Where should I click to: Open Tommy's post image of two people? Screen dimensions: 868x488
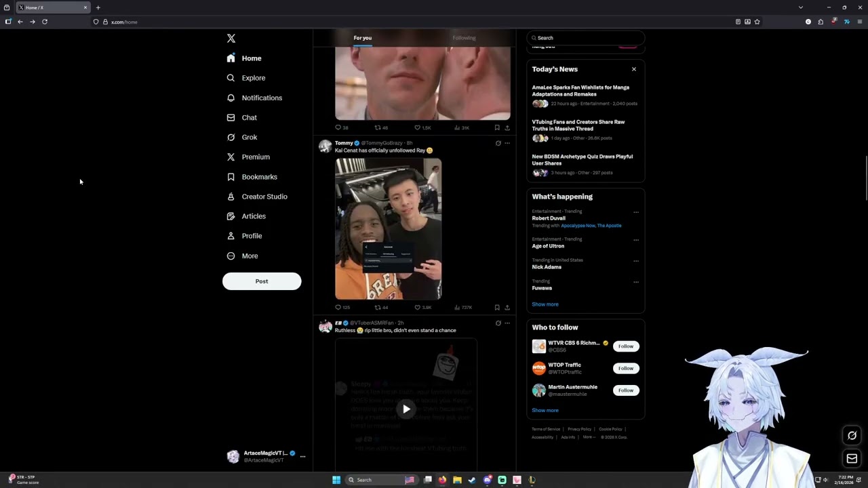[x=388, y=229]
